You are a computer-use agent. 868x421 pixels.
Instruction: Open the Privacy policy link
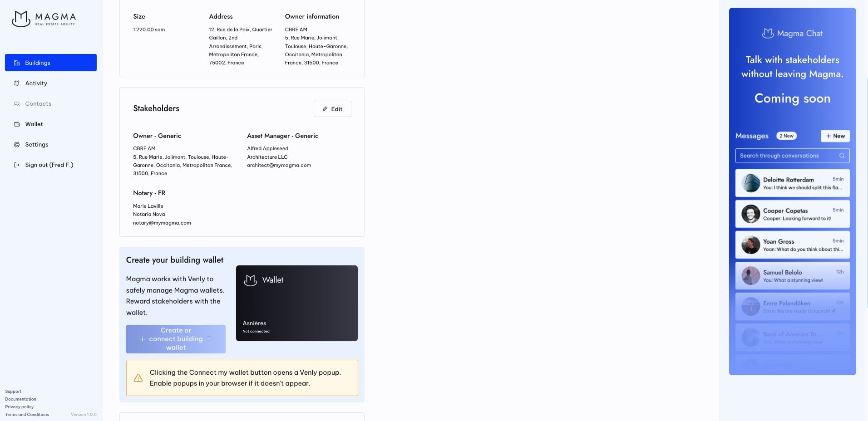20,407
